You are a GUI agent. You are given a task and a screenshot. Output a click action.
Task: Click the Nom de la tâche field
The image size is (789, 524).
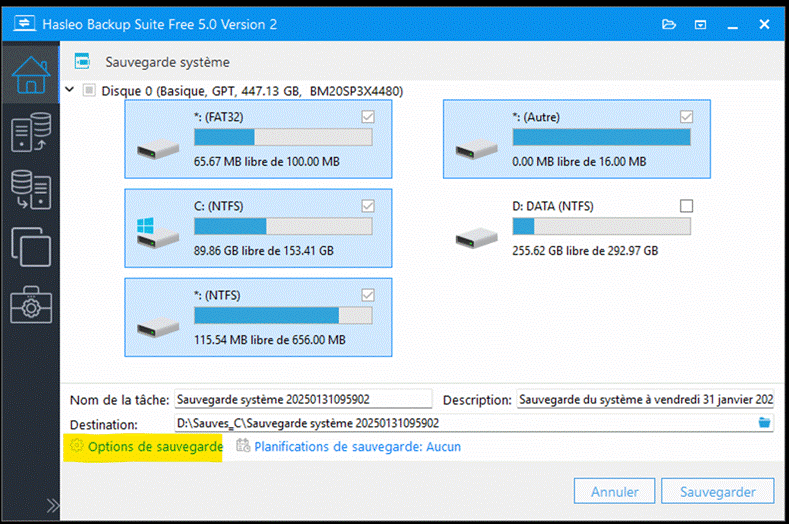[x=303, y=399]
